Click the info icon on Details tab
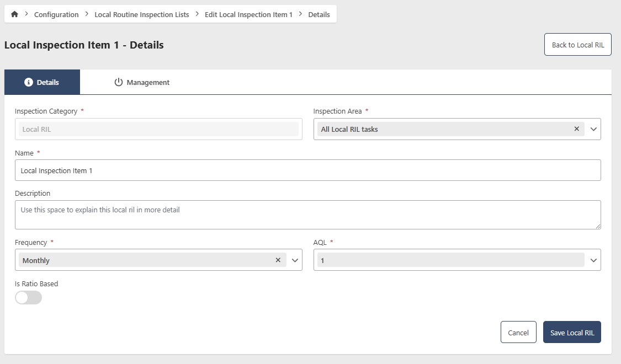 click(29, 82)
